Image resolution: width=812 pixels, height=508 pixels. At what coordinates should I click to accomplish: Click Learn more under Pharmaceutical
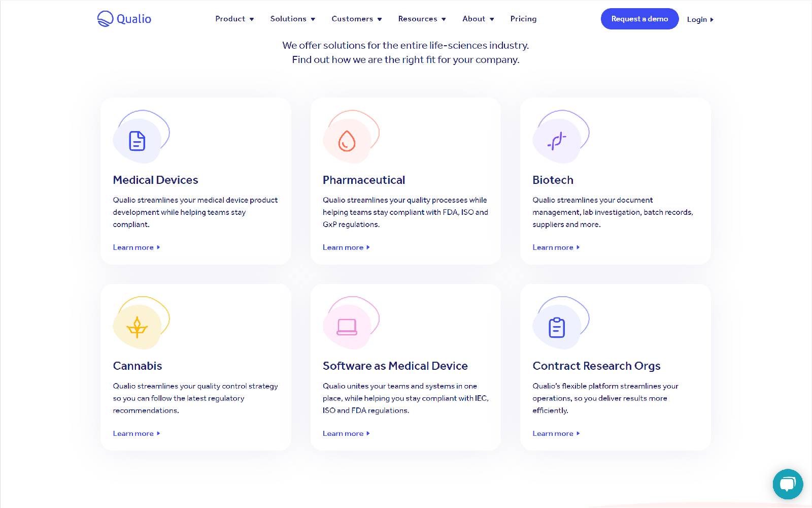(347, 247)
